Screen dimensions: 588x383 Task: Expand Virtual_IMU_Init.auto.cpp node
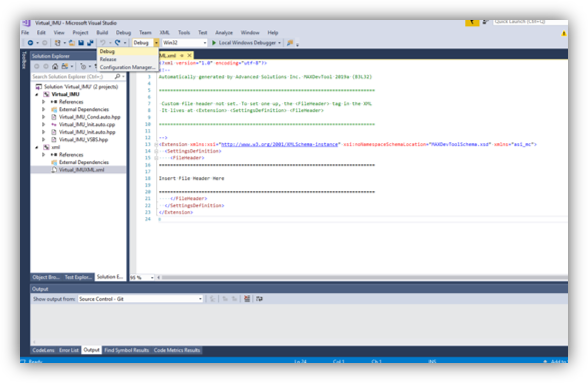[44, 125]
